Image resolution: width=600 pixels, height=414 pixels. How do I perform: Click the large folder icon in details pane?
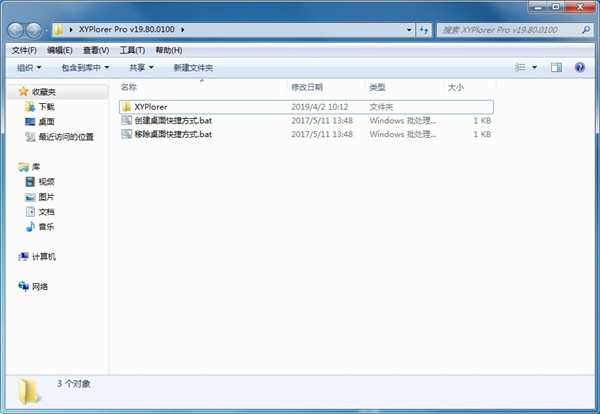[x=28, y=391]
